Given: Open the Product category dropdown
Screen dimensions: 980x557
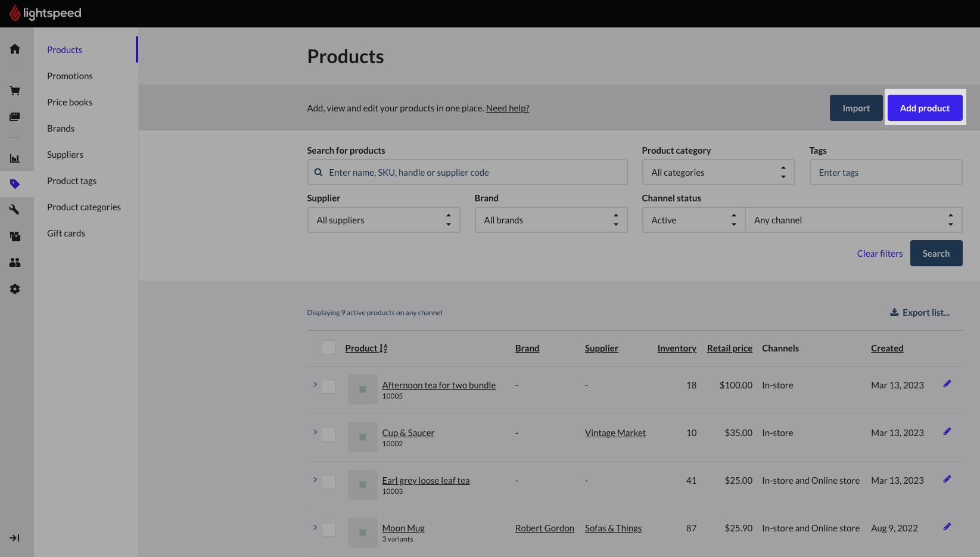Looking at the screenshot, I should click(x=718, y=173).
